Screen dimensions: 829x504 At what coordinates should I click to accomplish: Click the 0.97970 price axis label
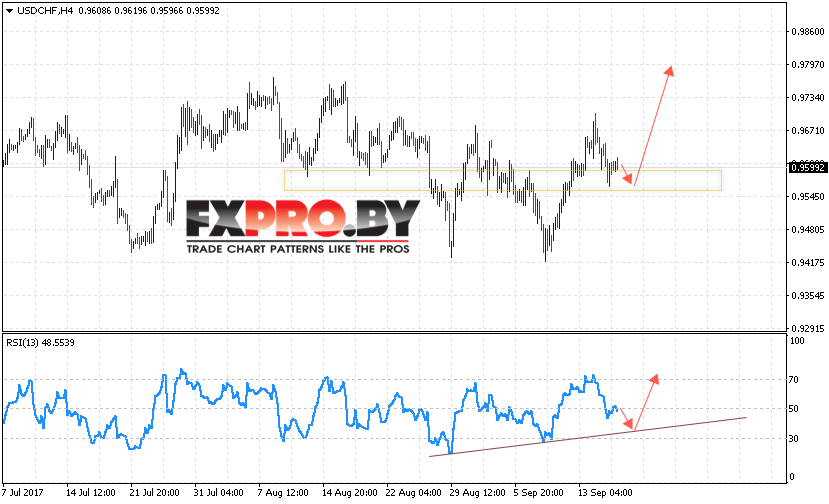pyautogui.click(x=808, y=65)
